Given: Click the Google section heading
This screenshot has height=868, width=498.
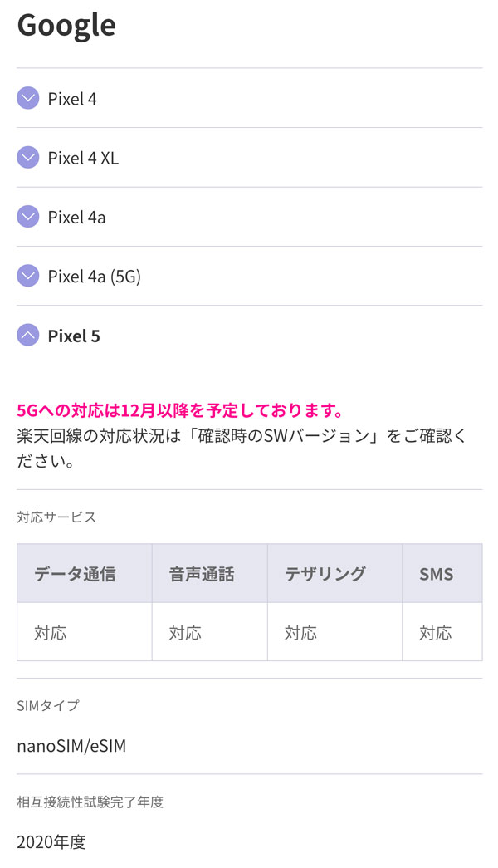Looking at the screenshot, I should (x=66, y=26).
